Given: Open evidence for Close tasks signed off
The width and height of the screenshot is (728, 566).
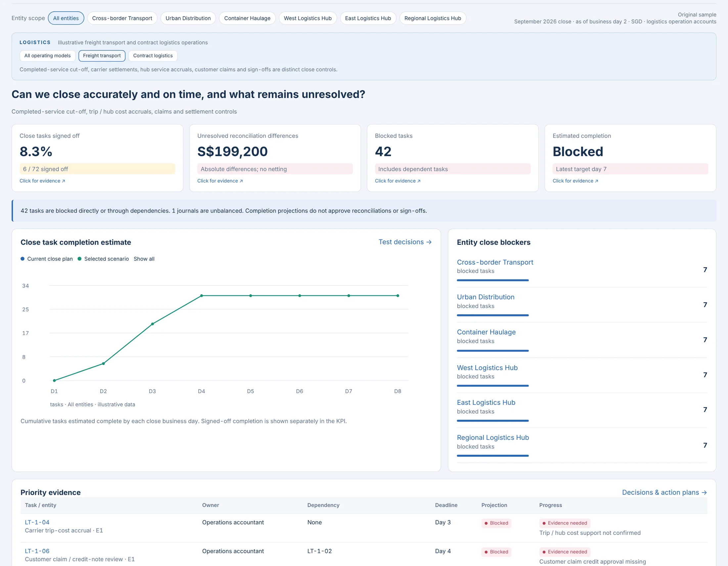Looking at the screenshot, I should point(42,181).
